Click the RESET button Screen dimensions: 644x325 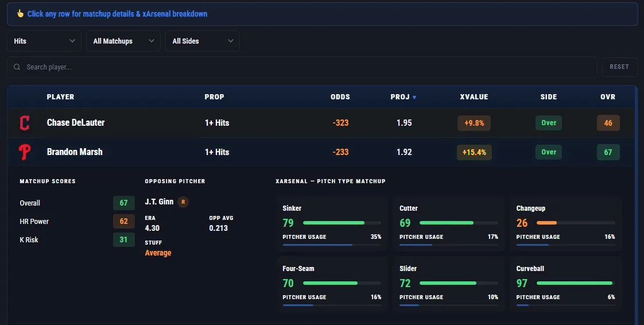pos(619,67)
